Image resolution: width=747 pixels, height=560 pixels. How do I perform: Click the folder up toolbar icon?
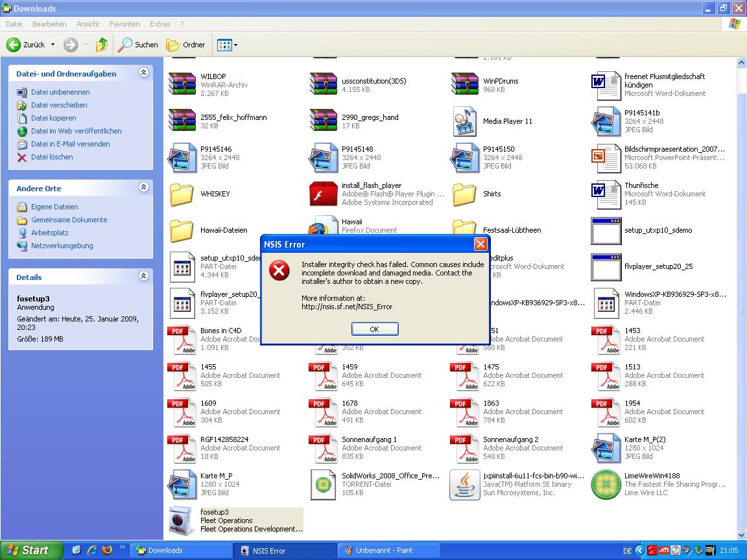pyautogui.click(x=101, y=45)
